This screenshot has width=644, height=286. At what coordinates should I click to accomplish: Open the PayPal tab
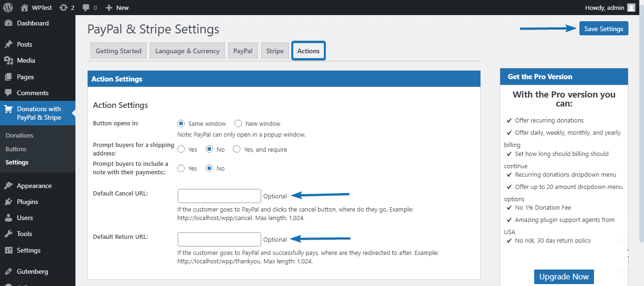pyautogui.click(x=243, y=51)
